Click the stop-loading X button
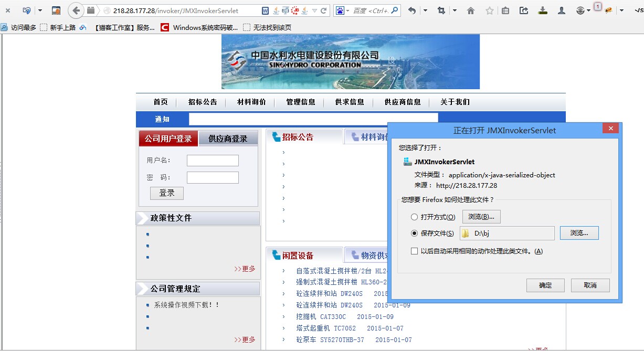This screenshot has width=644, height=351. 8,10
